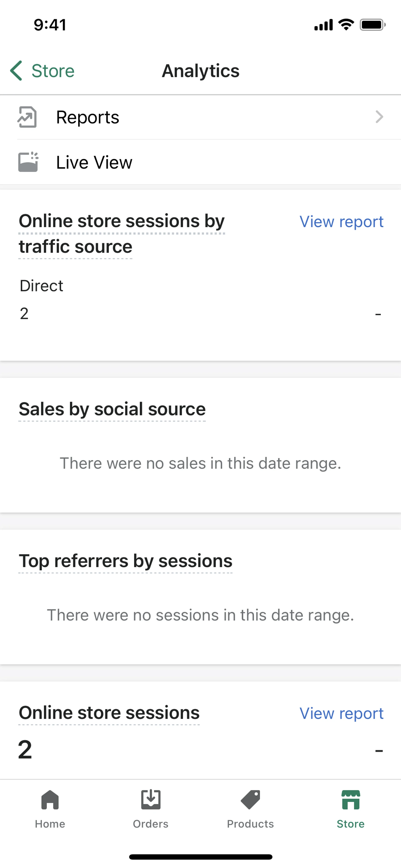Tap the 'Online store sessions by traffic source' heading
Screen dimensions: 401x868
point(122,233)
